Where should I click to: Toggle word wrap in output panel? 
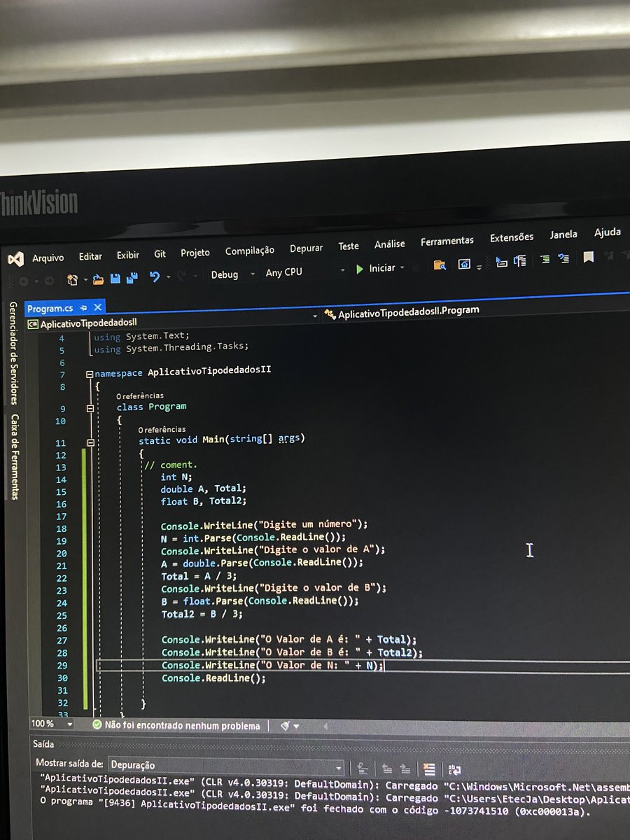tap(454, 769)
